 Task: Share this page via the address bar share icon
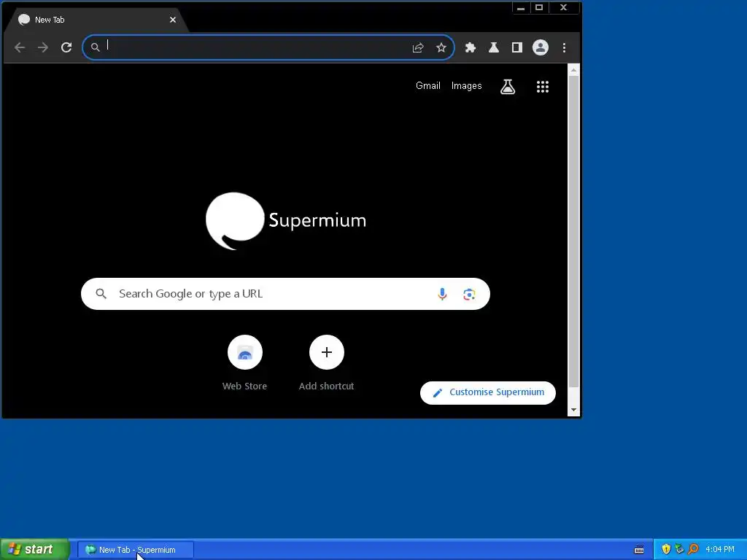click(418, 47)
